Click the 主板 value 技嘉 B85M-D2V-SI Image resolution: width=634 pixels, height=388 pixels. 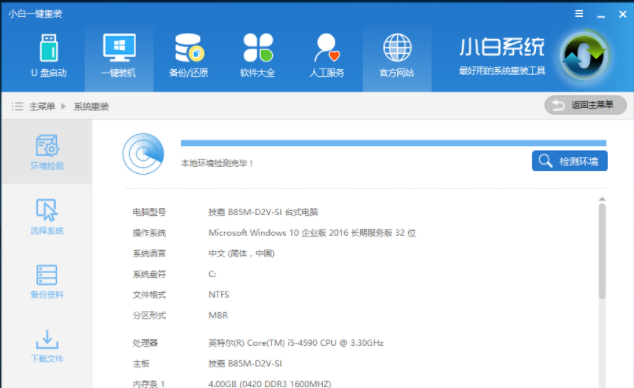[245, 363]
